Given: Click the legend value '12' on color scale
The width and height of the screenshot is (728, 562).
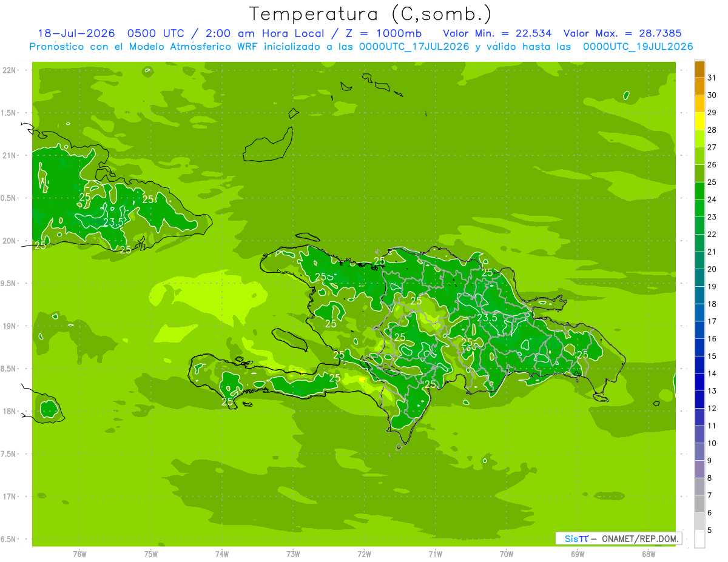Looking at the screenshot, I should coord(712,409).
